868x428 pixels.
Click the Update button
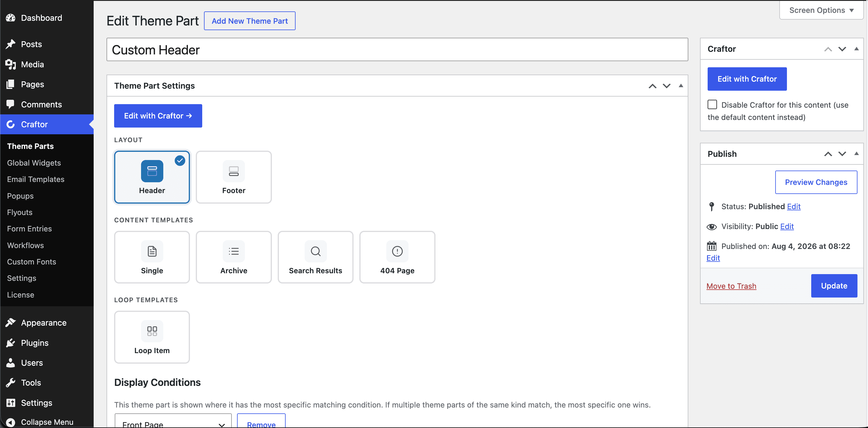[x=834, y=286]
